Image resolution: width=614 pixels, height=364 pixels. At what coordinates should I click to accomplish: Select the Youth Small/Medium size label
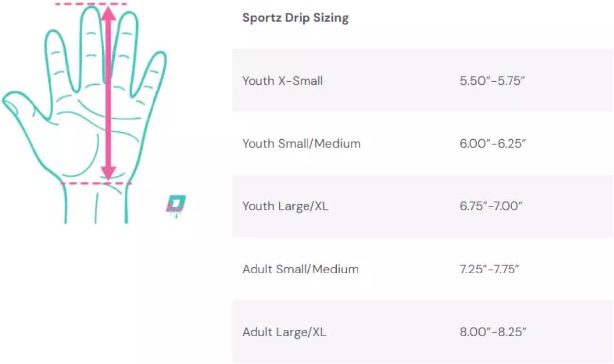[x=301, y=144]
